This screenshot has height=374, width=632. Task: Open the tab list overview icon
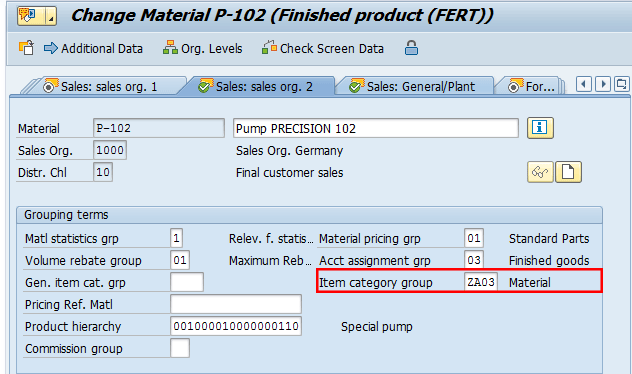[x=622, y=84]
